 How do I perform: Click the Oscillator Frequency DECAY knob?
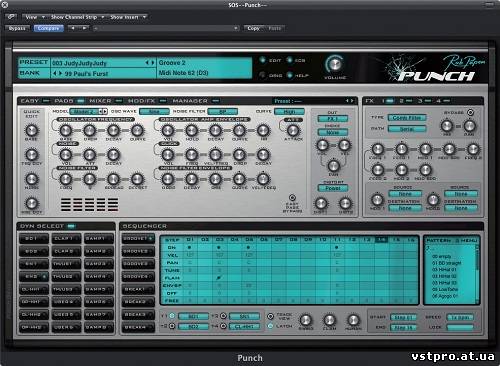point(113,130)
